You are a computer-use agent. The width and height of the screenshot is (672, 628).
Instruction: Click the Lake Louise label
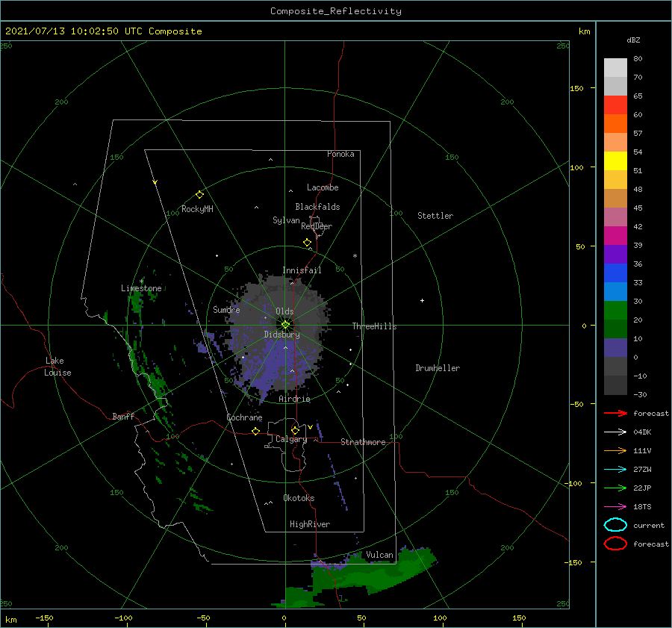pyautogui.click(x=57, y=367)
